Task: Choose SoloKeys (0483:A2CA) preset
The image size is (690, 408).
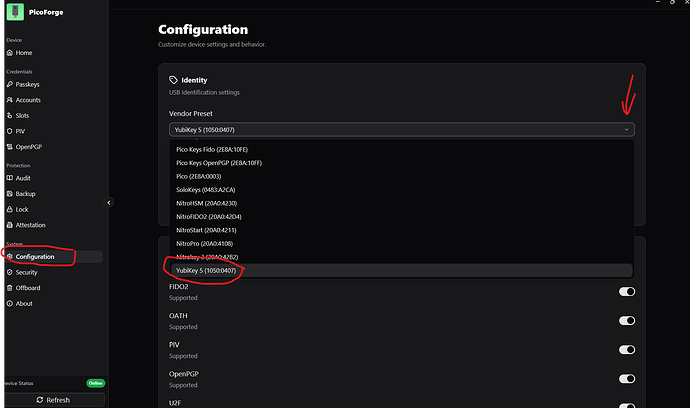Action: click(401, 190)
